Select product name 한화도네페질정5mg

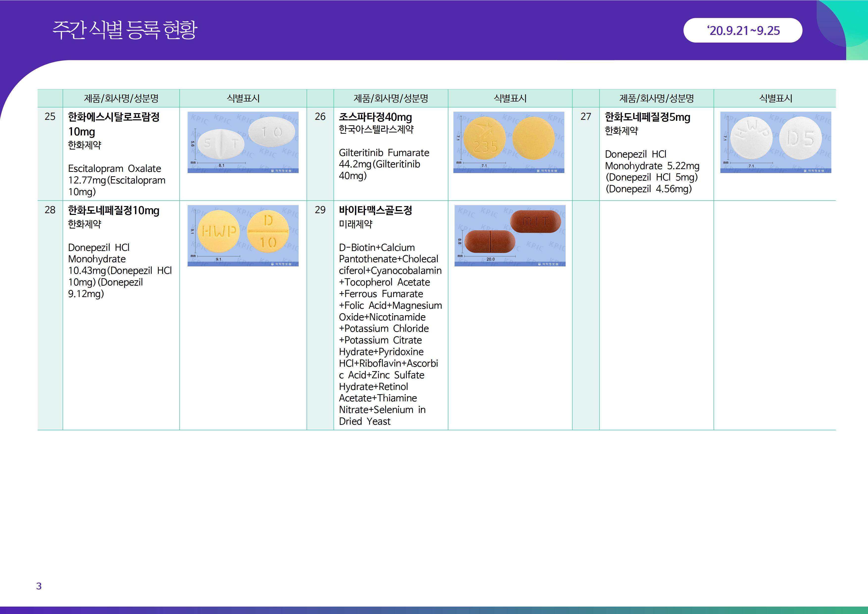tap(647, 117)
